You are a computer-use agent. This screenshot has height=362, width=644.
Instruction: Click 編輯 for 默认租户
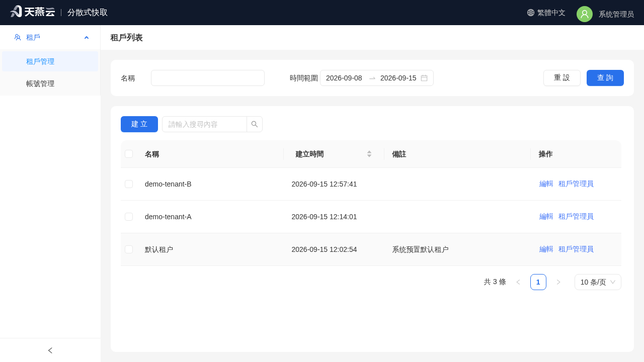coord(546,249)
